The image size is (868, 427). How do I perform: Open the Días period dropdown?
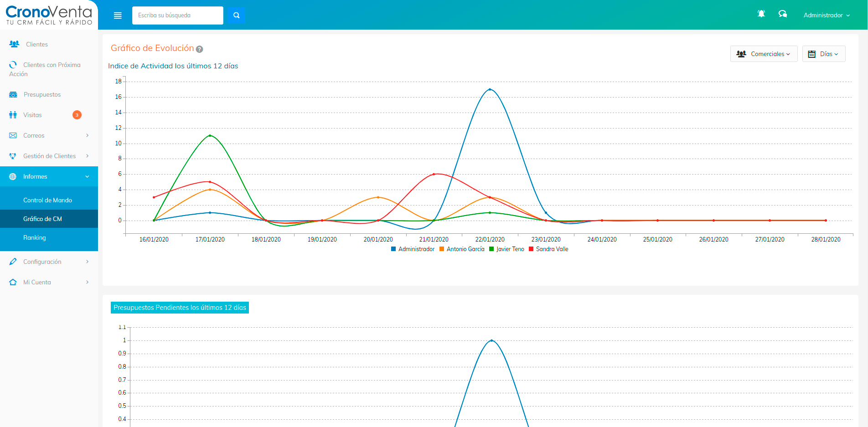[824, 54]
